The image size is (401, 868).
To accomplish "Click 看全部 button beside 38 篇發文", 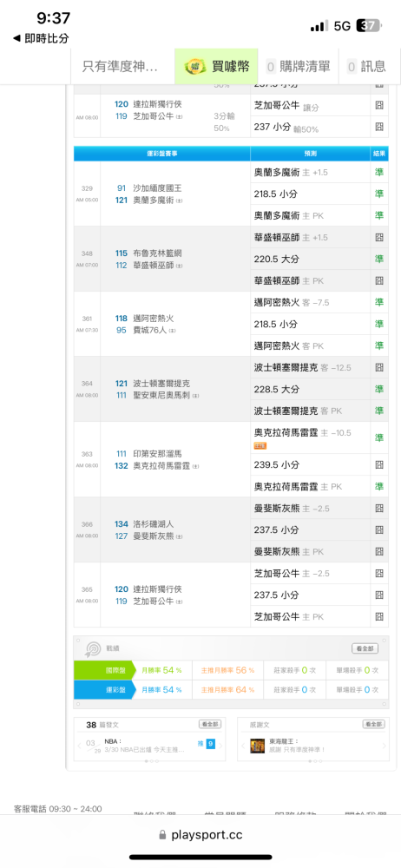I will (210, 724).
